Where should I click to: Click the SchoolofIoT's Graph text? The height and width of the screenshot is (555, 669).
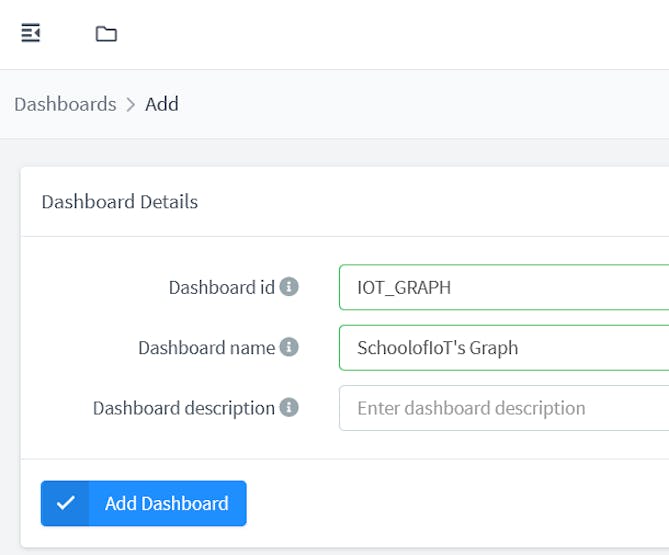(x=437, y=348)
